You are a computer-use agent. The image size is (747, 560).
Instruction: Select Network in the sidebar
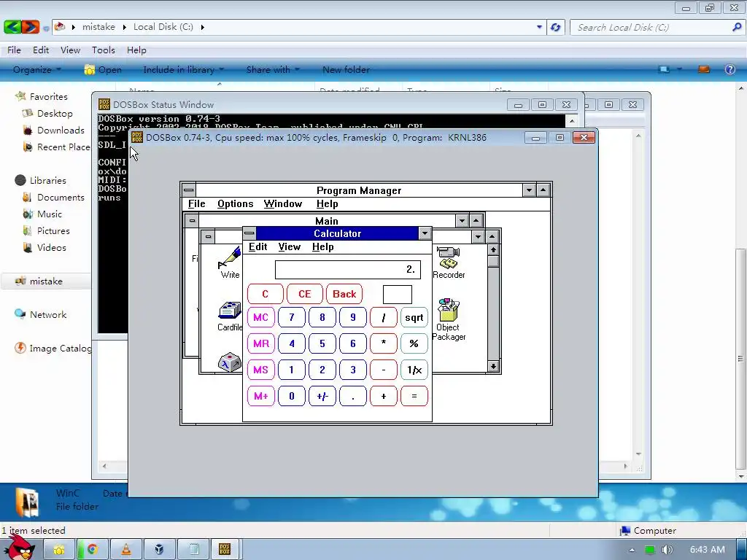tap(47, 314)
